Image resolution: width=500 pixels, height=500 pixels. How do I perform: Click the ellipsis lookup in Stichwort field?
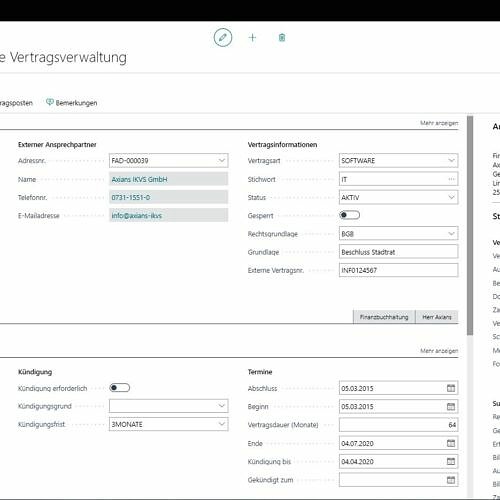click(451, 179)
